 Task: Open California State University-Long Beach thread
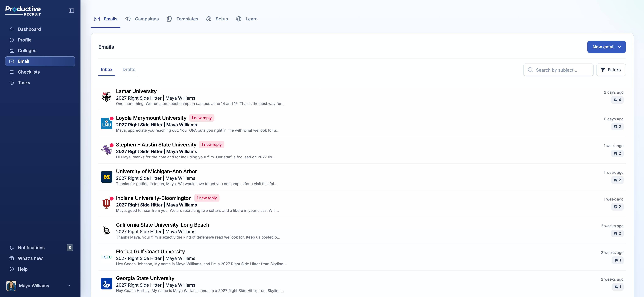pyautogui.click(x=362, y=231)
